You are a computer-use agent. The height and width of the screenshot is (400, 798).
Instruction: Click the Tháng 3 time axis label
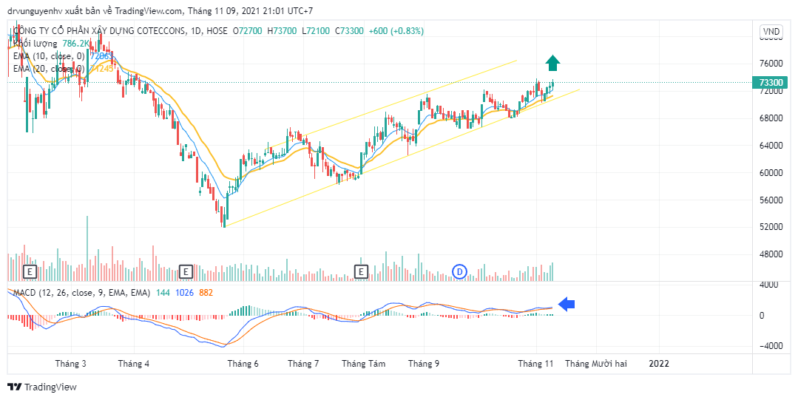coord(71,364)
